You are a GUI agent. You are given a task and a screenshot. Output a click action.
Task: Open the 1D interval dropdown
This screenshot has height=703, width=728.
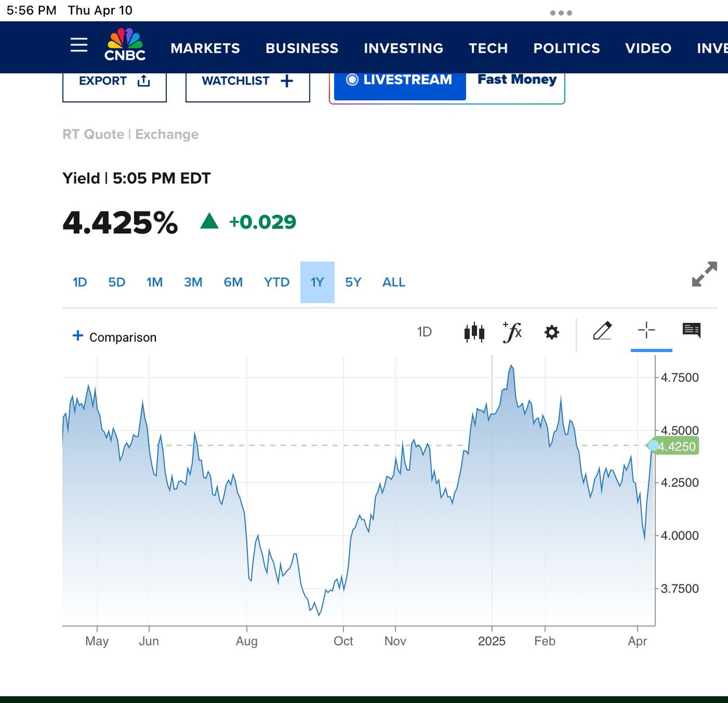tap(424, 332)
